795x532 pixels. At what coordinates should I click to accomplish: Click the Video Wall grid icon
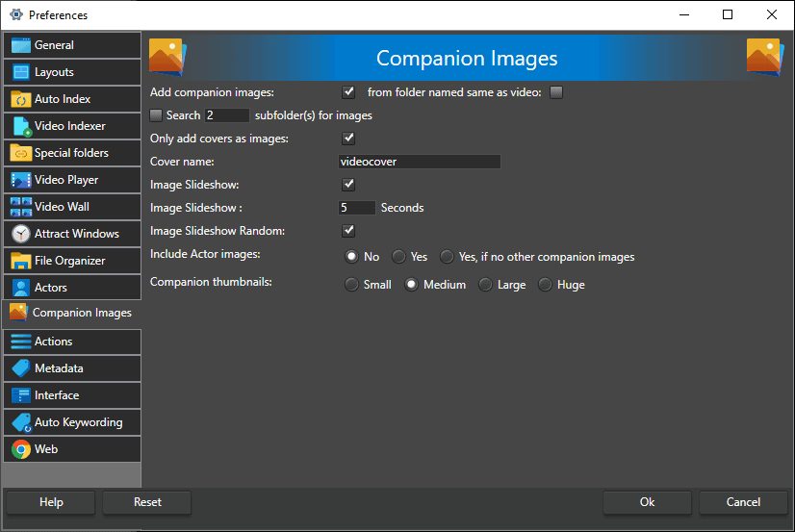(x=21, y=207)
